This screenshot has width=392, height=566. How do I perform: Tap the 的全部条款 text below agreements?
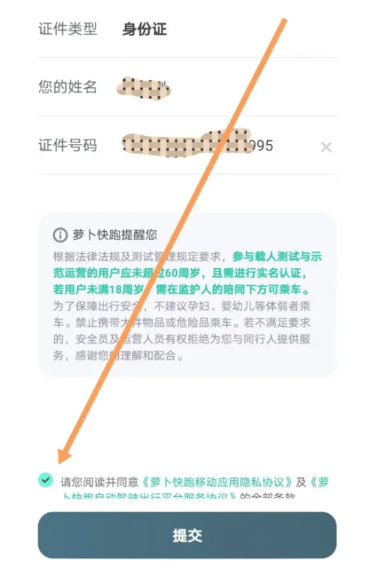pyautogui.click(x=268, y=496)
